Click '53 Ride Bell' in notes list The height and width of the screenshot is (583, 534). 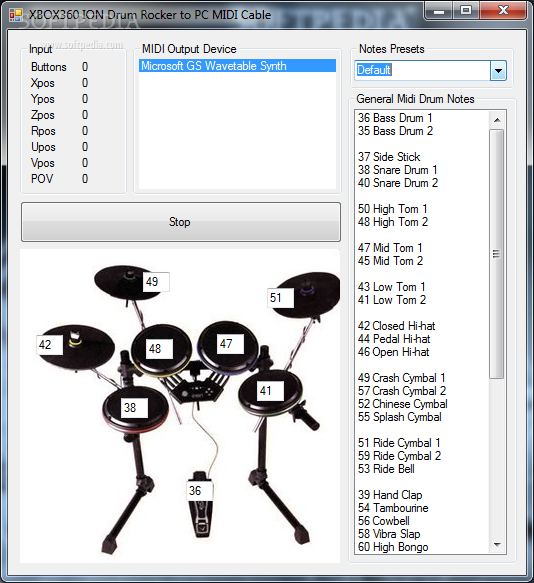(x=386, y=469)
